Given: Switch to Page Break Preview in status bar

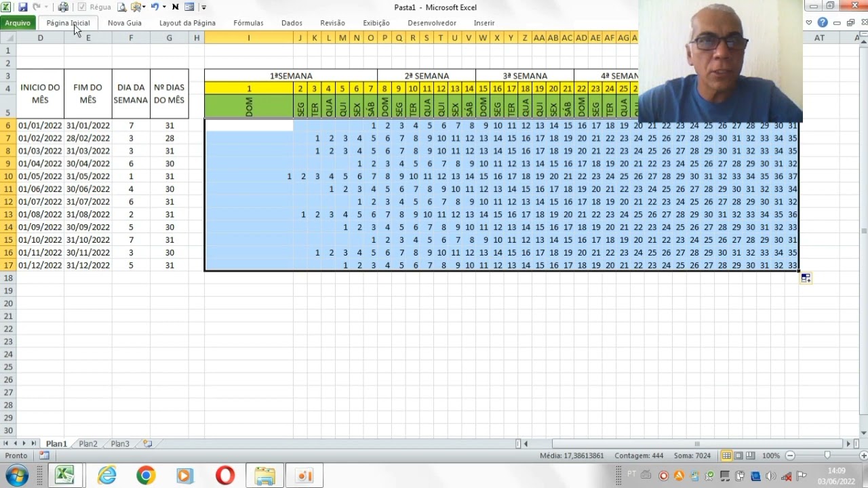Looking at the screenshot, I should coord(751,455).
